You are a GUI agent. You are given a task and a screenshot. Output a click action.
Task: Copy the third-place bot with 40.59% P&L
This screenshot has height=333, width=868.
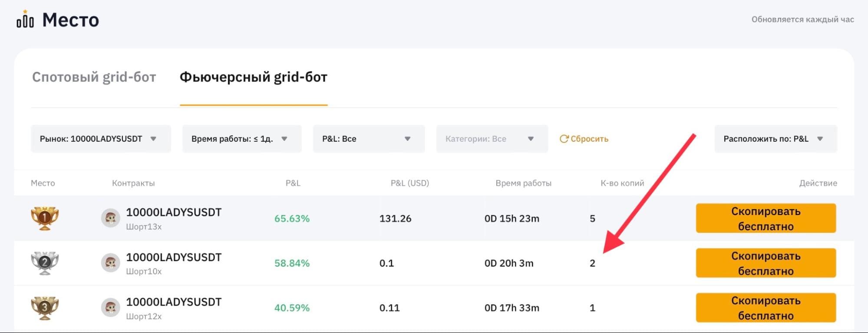pyautogui.click(x=766, y=307)
